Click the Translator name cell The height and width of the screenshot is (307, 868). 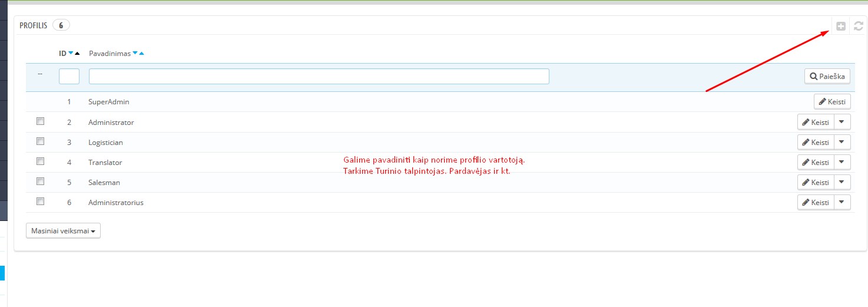pos(105,163)
